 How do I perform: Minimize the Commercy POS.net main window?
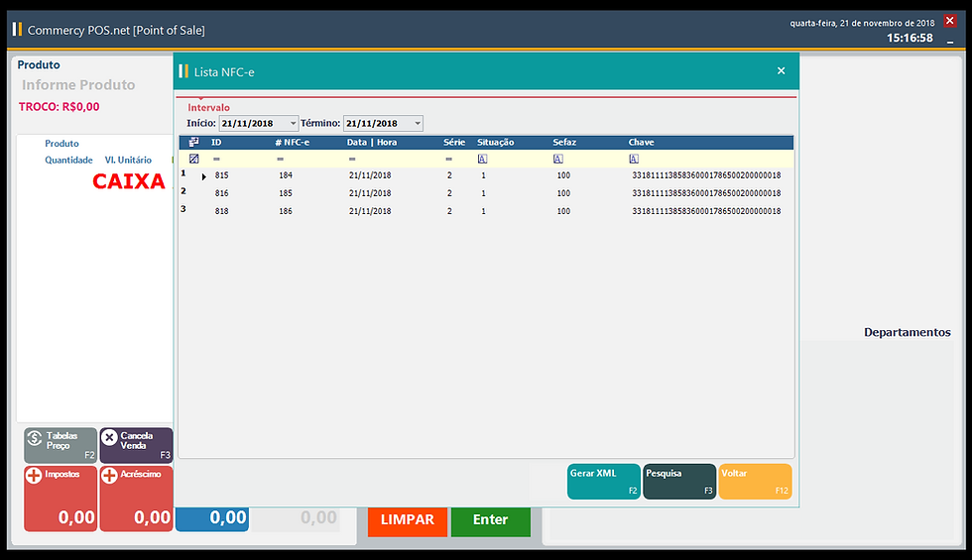click(950, 41)
